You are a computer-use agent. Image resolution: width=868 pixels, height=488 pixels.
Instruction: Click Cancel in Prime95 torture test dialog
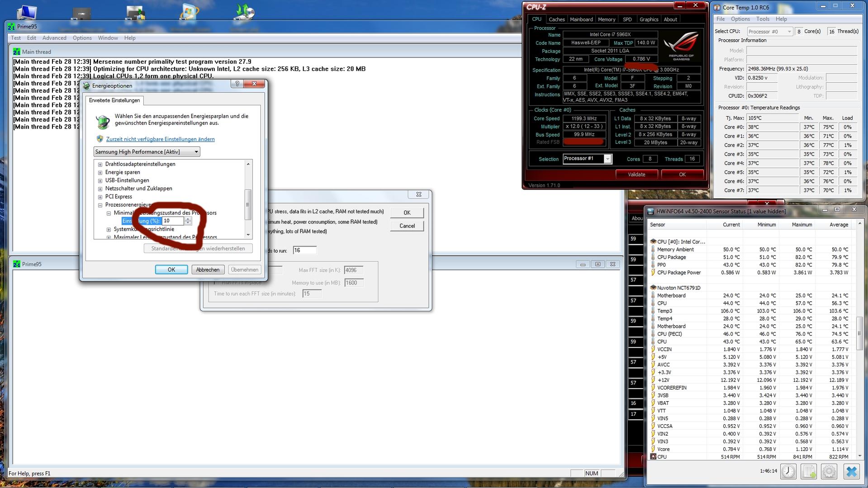[x=407, y=226]
